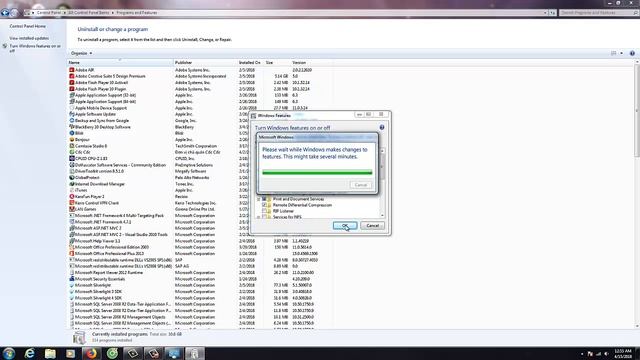Open the address bar history dropdown
640x360 pixels.
545,13
